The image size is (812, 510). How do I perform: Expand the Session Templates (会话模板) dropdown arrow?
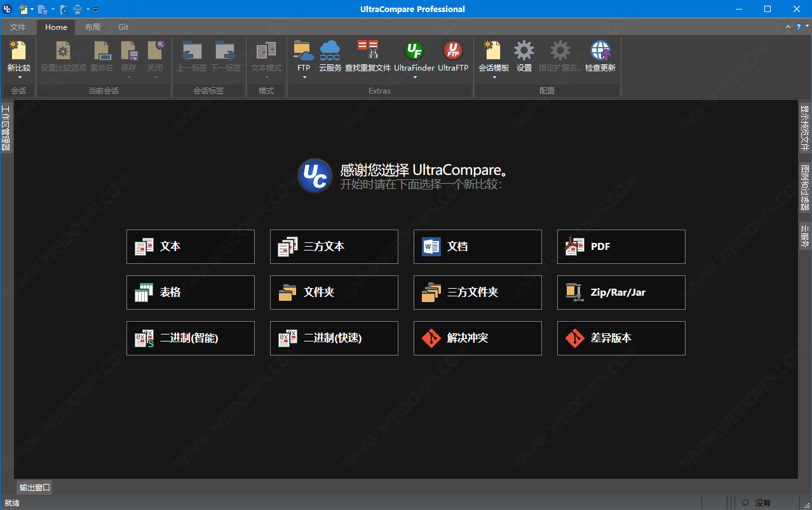[x=494, y=78]
